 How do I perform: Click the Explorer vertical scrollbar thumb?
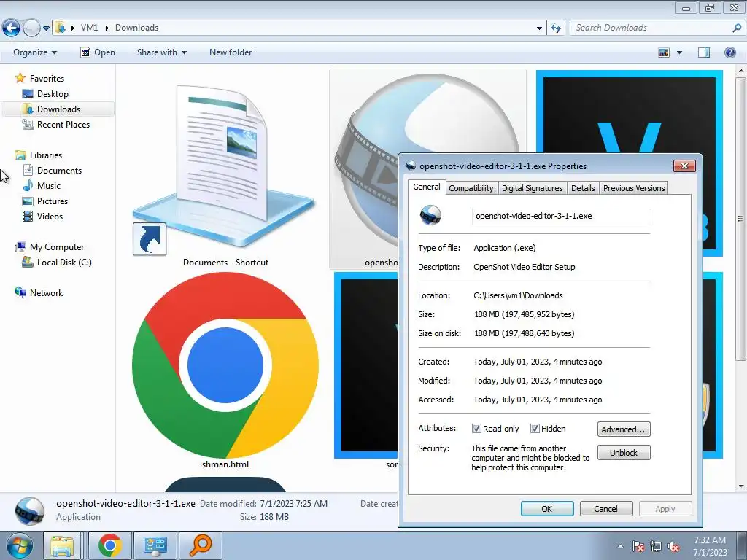tap(741, 219)
